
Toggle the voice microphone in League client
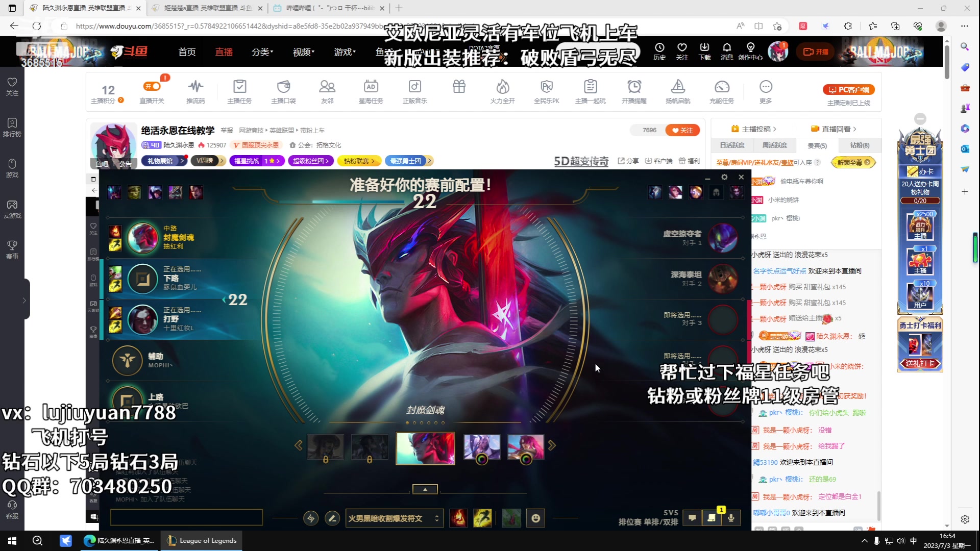click(x=731, y=518)
